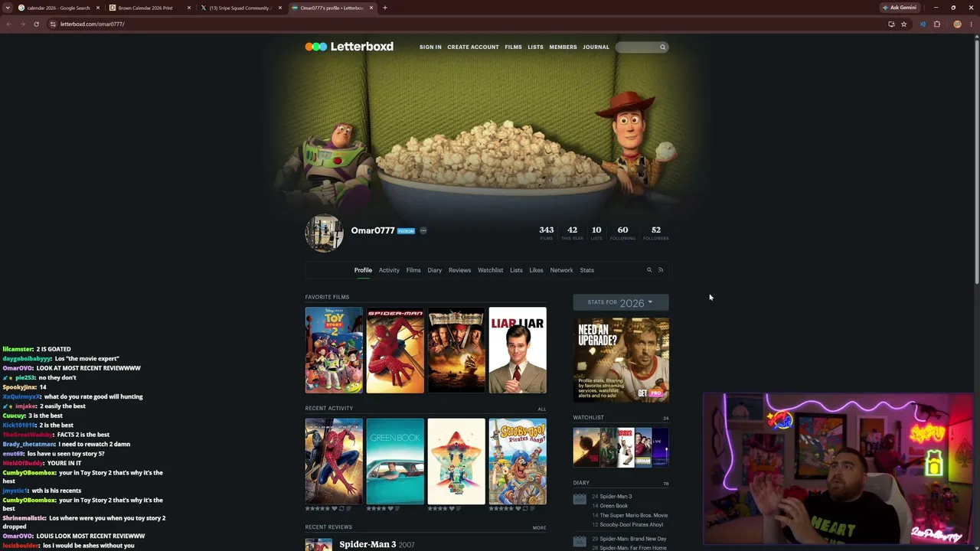980x551 pixels.
Task: Open the Spider-Man 3 review title
Action: (367, 544)
